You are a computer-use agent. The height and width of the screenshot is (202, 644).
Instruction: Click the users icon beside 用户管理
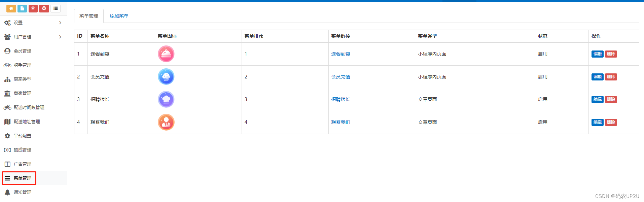(7, 37)
